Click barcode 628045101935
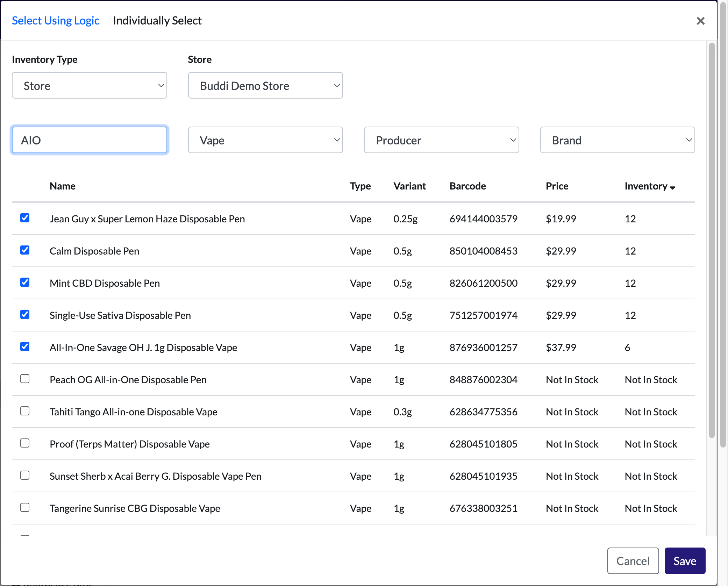The image size is (728, 586). coord(483,476)
